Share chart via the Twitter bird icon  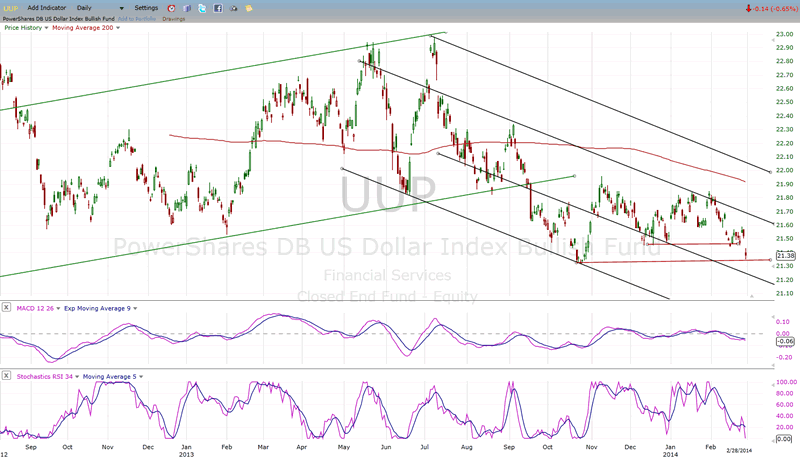click(x=203, y=8)
